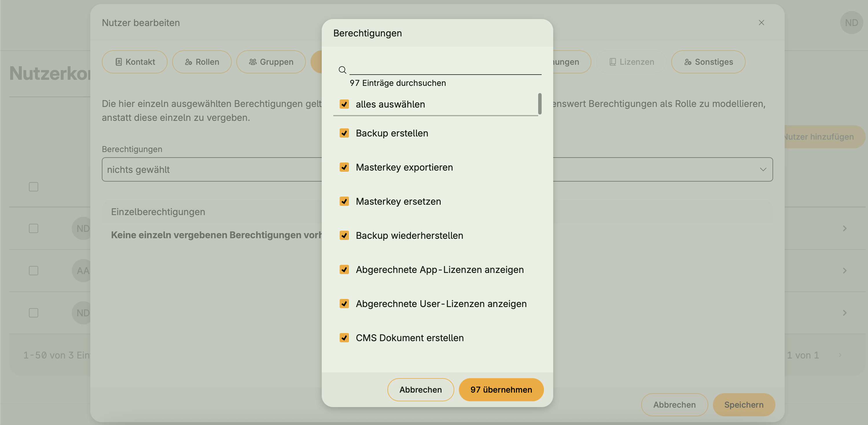
Task: Click the search magnifier icon in Berechtigungen dialog
Action: 342,70
